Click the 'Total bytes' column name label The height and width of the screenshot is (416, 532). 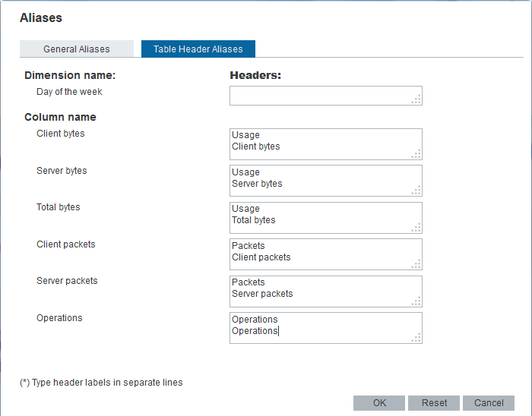(58, 207)
